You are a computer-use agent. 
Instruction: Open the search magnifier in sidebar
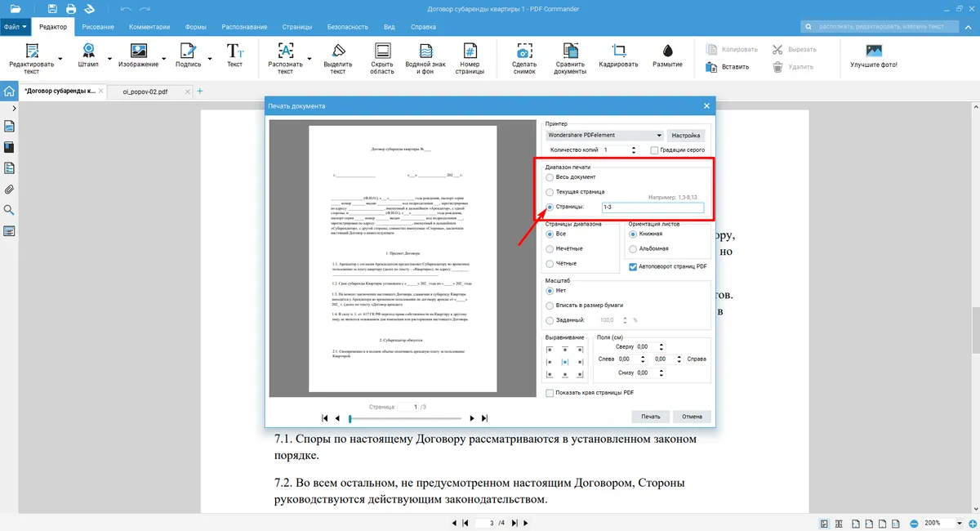[x=9, y=210]
